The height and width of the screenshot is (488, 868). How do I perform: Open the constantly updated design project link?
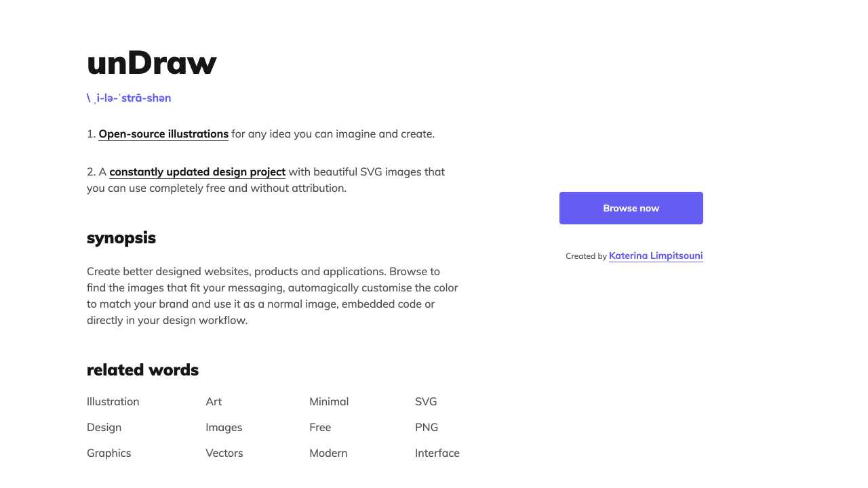(197, 171)
